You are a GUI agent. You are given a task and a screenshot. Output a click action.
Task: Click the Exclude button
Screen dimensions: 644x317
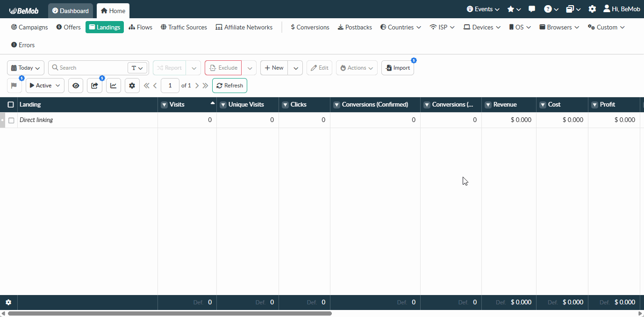[x=223, y=68]
